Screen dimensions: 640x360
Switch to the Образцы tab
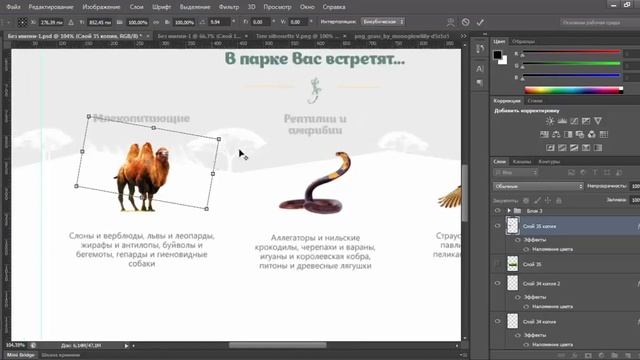523,41
